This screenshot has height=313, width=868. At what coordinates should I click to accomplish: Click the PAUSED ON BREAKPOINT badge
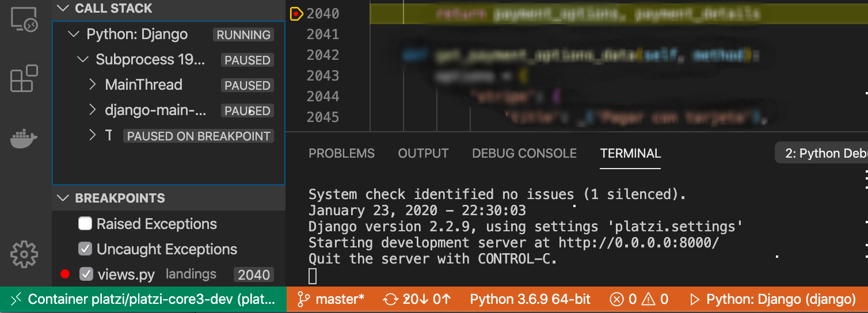click(199, 136)
